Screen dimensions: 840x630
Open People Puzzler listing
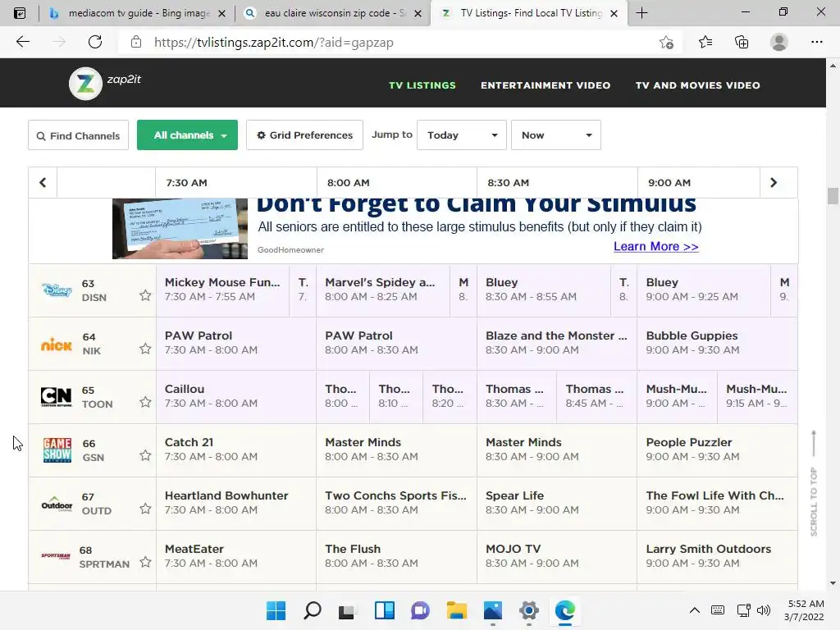pyautogui.click(x=717, y=450)
